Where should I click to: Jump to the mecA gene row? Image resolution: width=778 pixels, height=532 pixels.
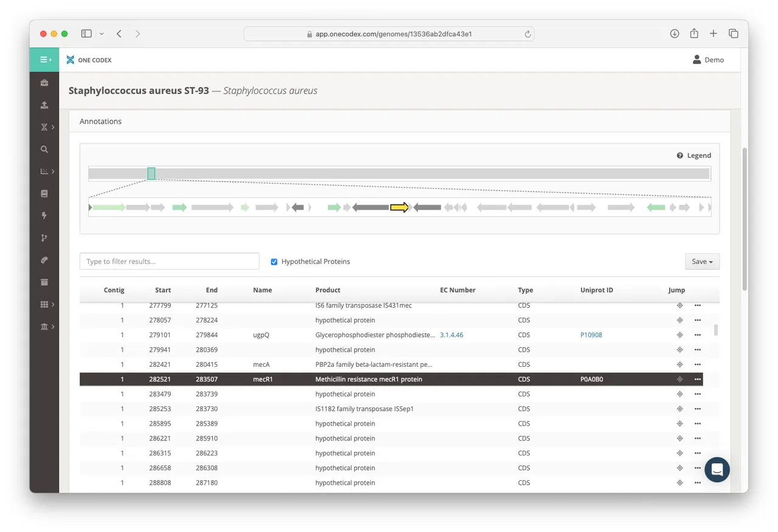click(680, 364)
